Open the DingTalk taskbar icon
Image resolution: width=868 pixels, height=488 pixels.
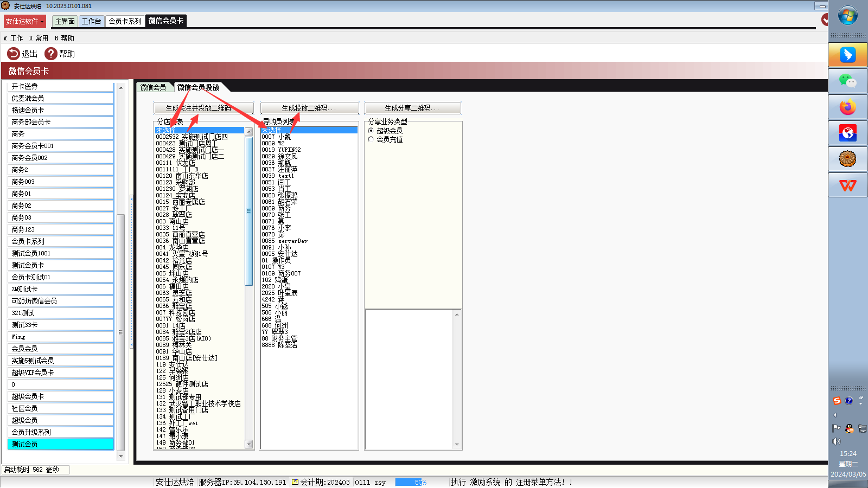click(847, 55)
